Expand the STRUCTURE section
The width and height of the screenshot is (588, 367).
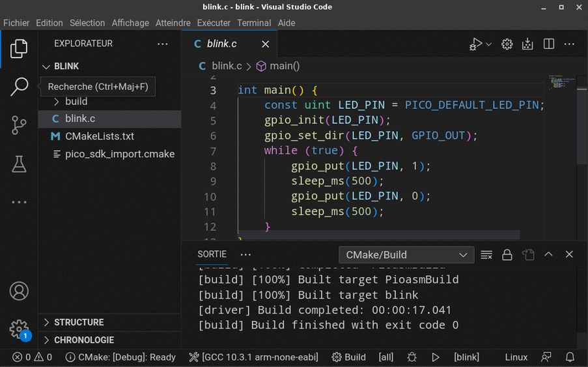(x=109, y=322)
